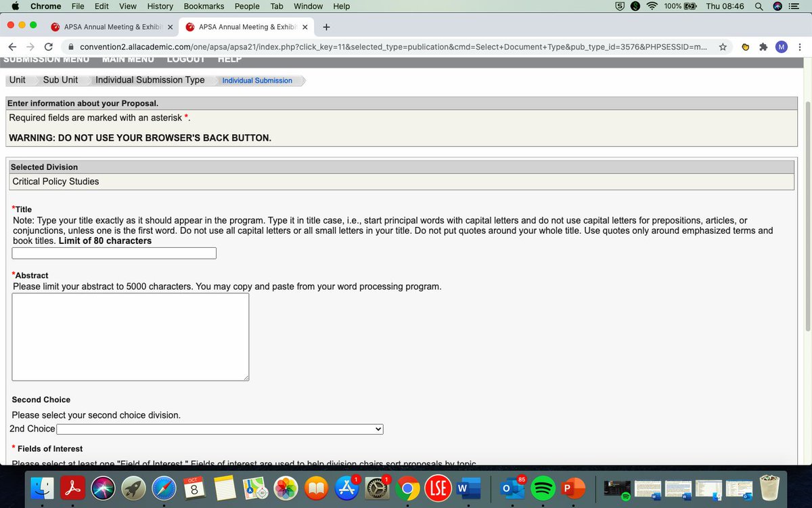The width and height of the screenshot is (812, 508).
Task: Click the Individual Submission Type breadcrumb
Action: [150, 80]
